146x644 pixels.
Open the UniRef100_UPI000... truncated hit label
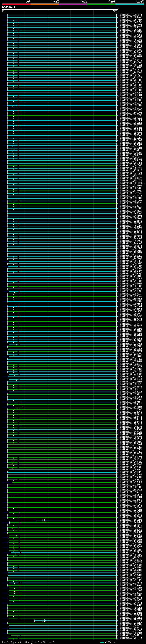132,183
